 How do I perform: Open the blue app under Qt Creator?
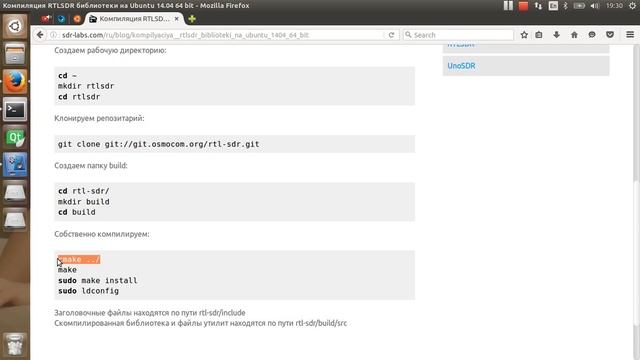pos(15,164)
